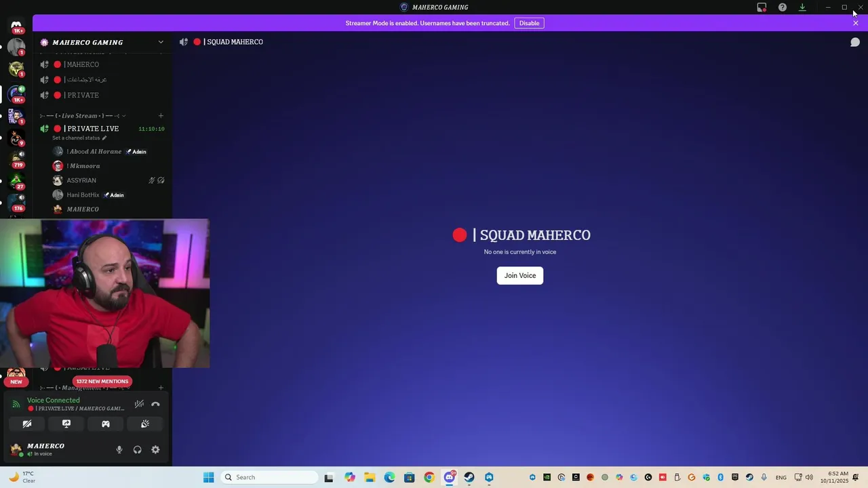Open voice connection signal details icon

(x=16, y=404)
